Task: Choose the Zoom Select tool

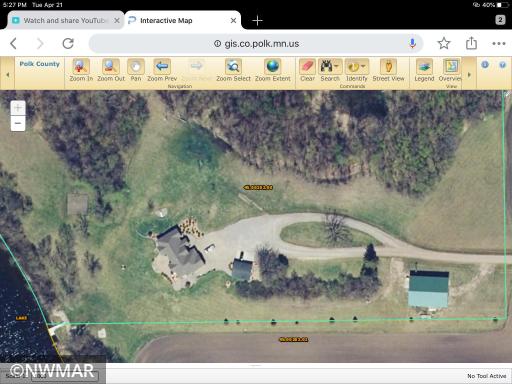Action: point(233,70)
